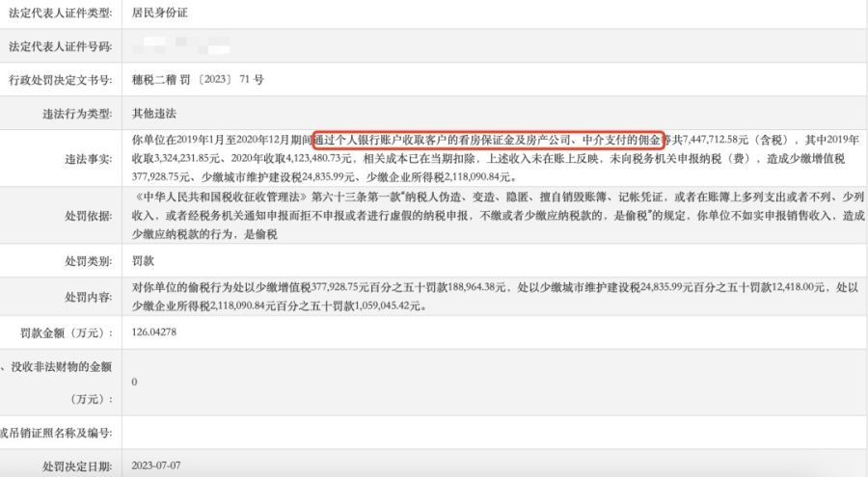Click the 居民身份证 value cell
The image size is (868, 477).
(159, 13)
